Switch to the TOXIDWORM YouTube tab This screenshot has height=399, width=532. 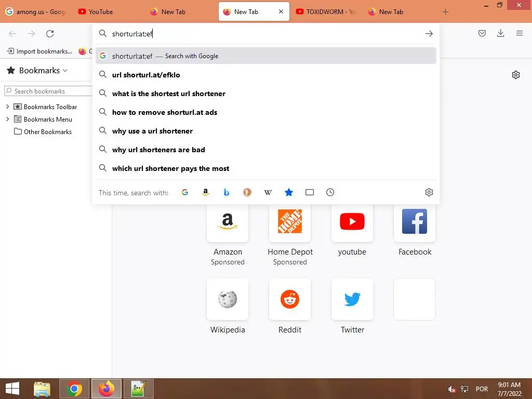point(326,12)
